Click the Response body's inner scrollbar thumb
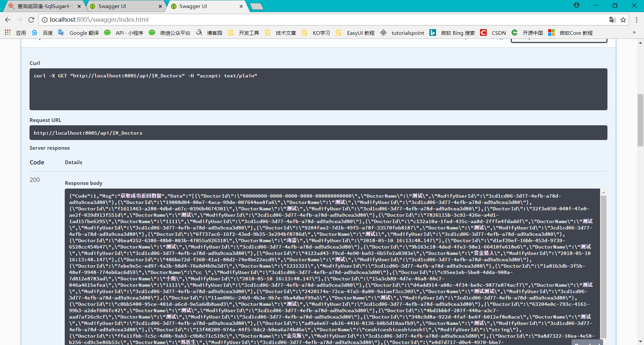This screenshot has height=345, width=644. [603, 267]
